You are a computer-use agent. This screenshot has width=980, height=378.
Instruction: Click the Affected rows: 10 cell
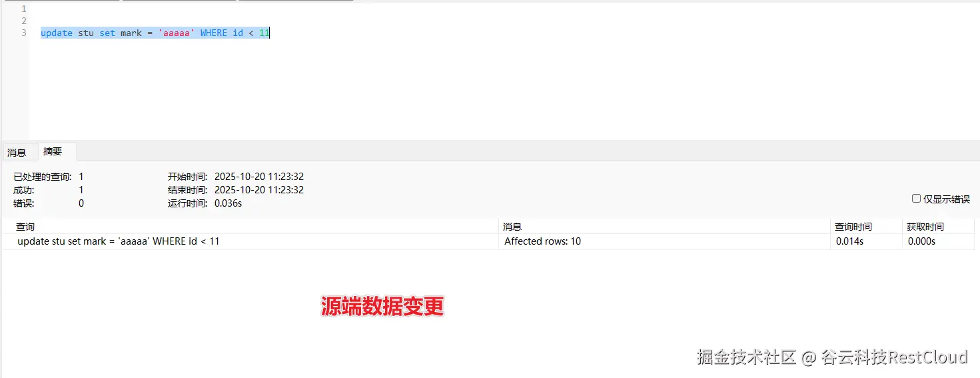(542, 241)
